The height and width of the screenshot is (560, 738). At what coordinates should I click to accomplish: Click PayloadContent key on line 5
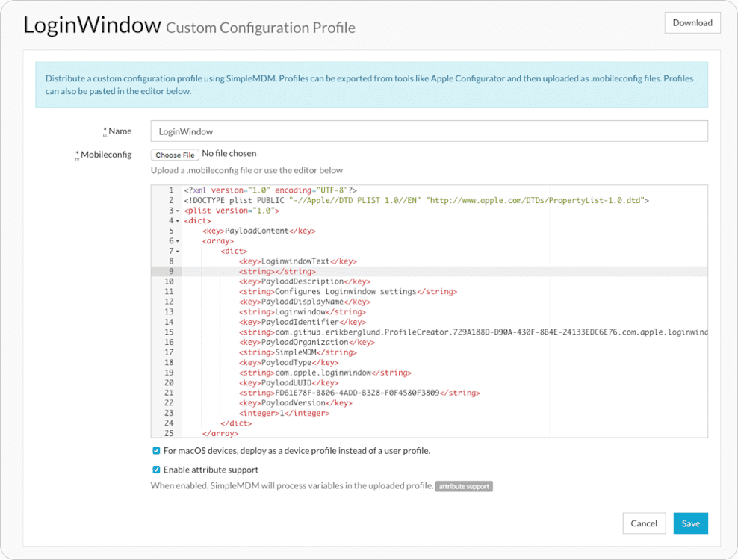pyautogui.click(x=259, y=231)
